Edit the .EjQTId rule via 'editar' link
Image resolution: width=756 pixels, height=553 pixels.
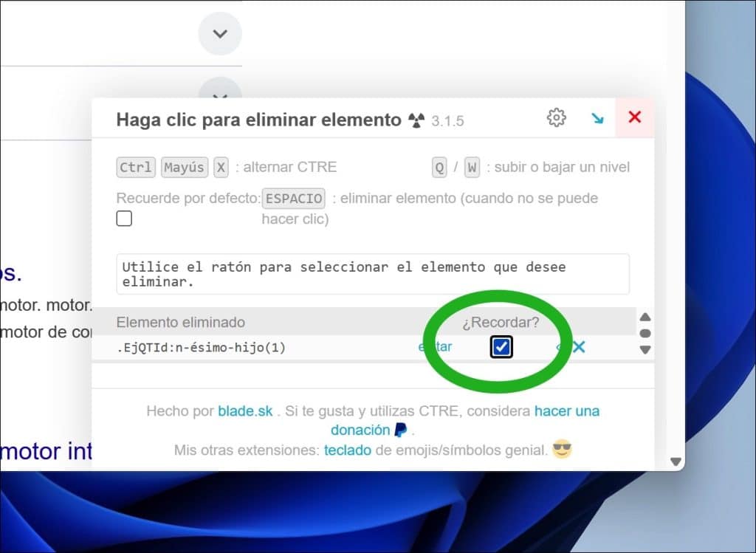pyautogui.click(x=435, y=347)
